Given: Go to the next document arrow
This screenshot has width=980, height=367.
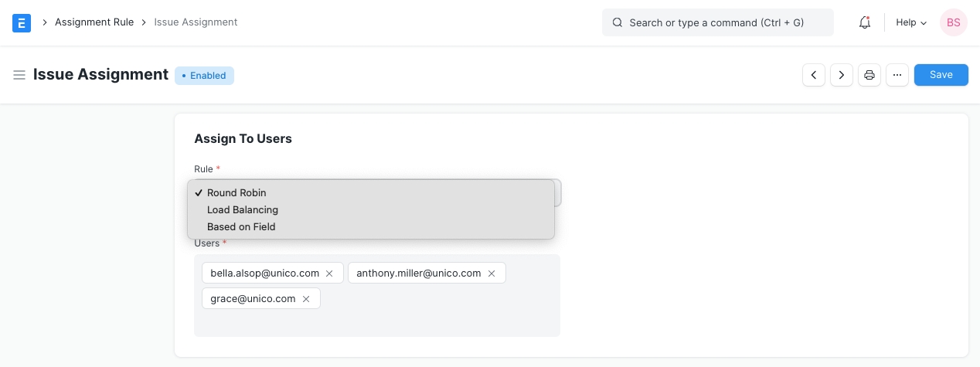Looking at the screenshot, I should [842, 75].
